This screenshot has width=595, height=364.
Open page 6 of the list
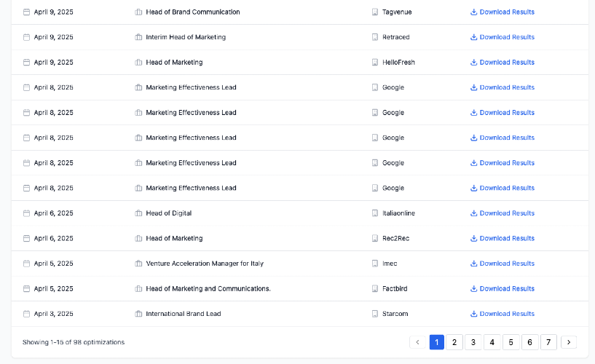point(529,342)
